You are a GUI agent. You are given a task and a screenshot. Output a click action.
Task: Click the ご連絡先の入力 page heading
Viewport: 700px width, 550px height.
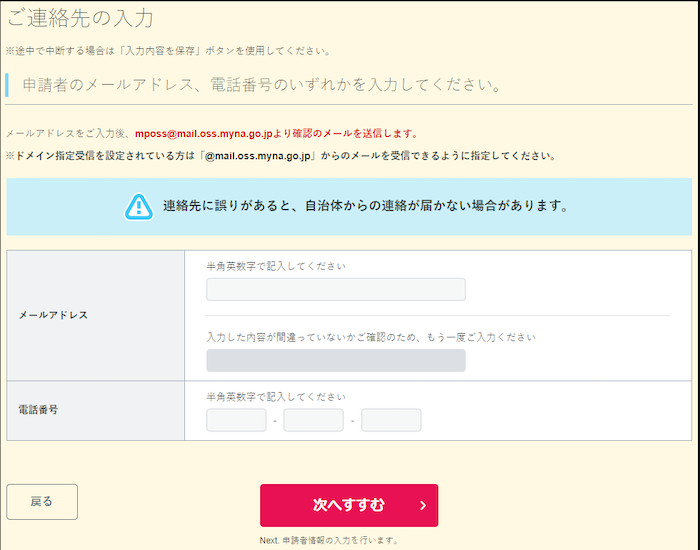tap(80, 19)
